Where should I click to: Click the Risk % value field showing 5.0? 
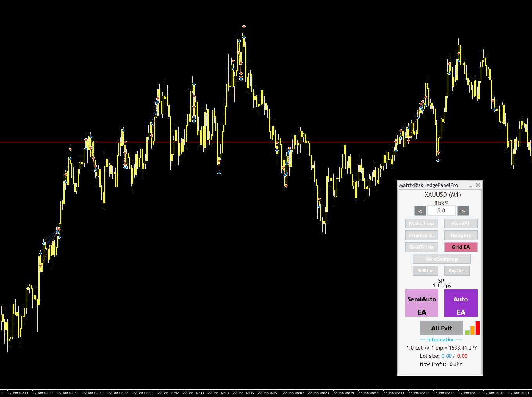point(442,211)
